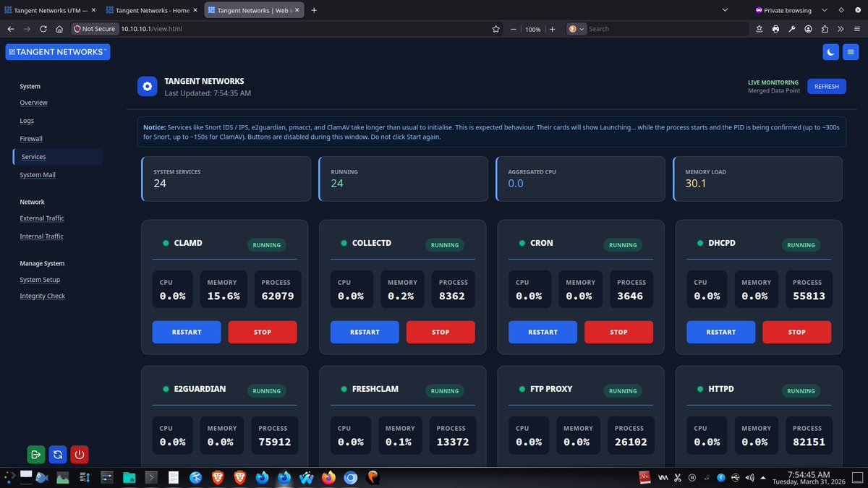Click the browser Print icon

pyautogui.click(x=775, y=29)
